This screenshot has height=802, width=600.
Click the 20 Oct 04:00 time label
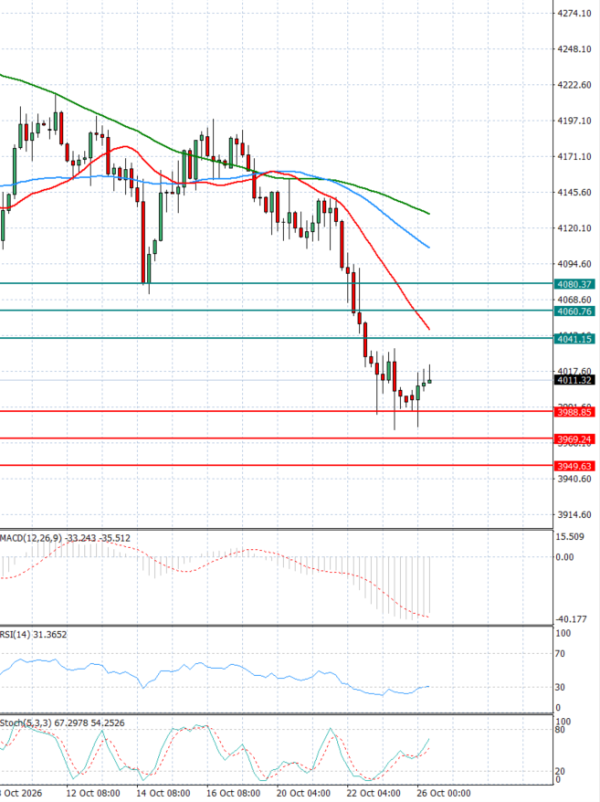[303, 794]
